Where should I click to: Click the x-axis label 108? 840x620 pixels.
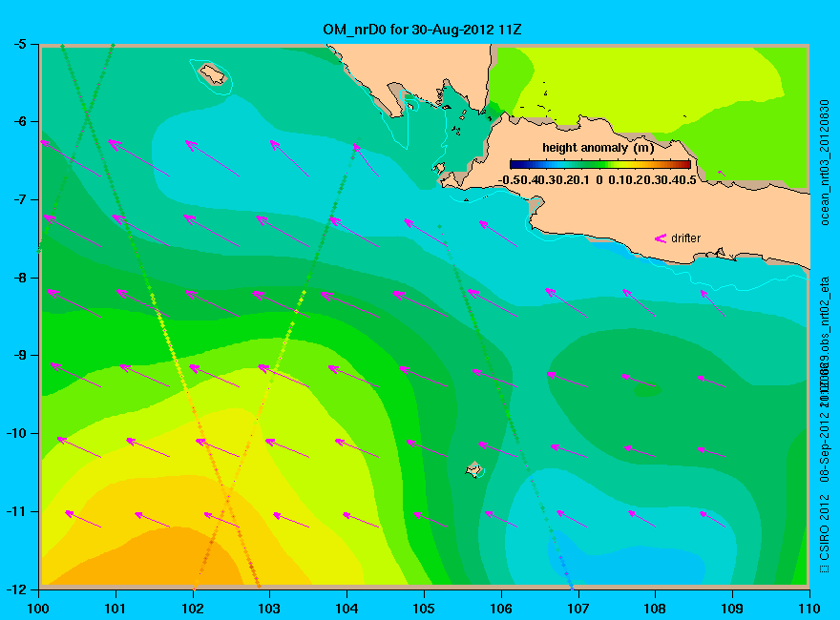tap(655, 609)
